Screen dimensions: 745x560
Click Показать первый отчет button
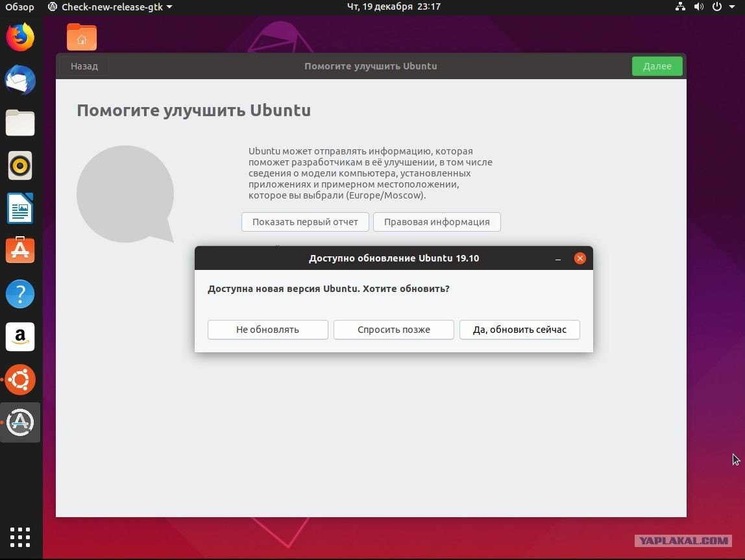pos(305,222)
